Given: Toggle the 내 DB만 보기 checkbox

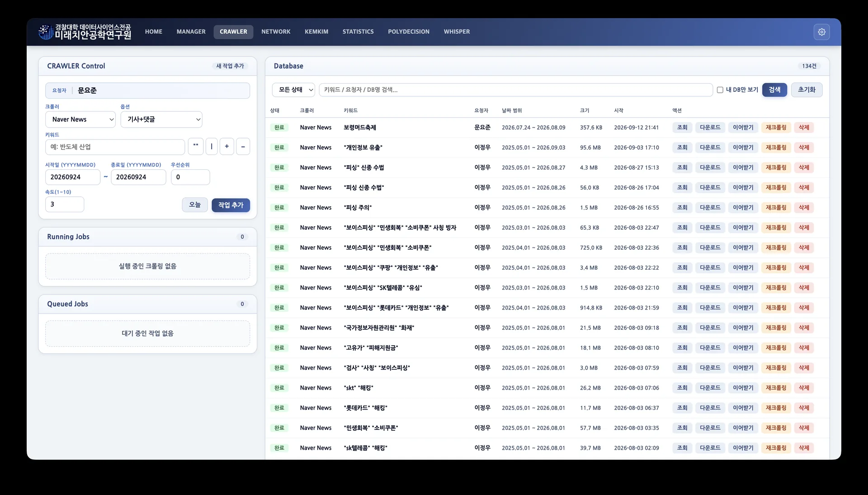Looking at the screenshot, I should 720,90.
